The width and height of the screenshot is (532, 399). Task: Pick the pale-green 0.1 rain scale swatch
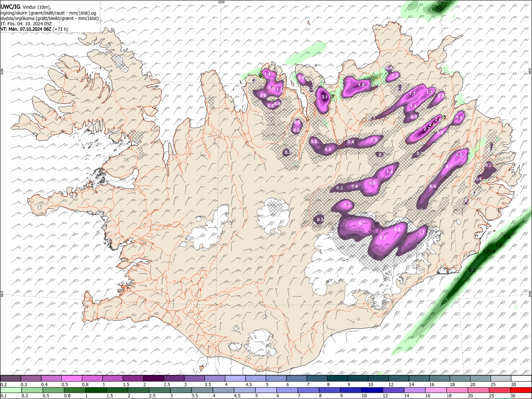(x=11, y=390)
